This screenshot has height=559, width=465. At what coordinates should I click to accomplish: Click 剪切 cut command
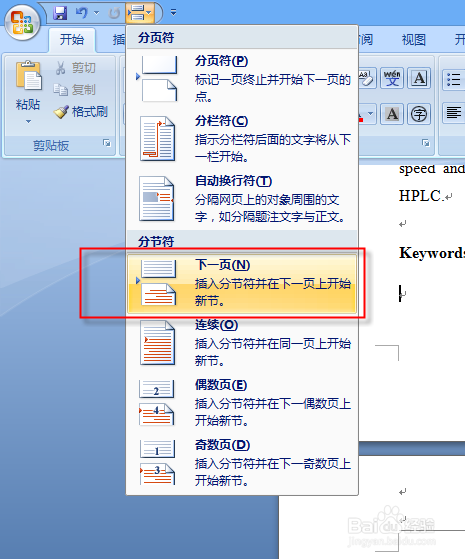[x=76, y=68]
